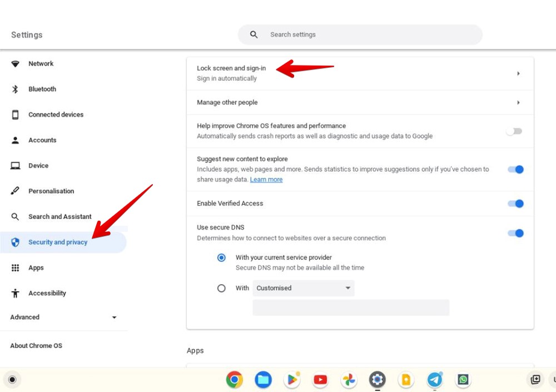The image size is (556, 392).
Task: Enable Help improve Chrome OS features toggle
Action: coord(513,131)
